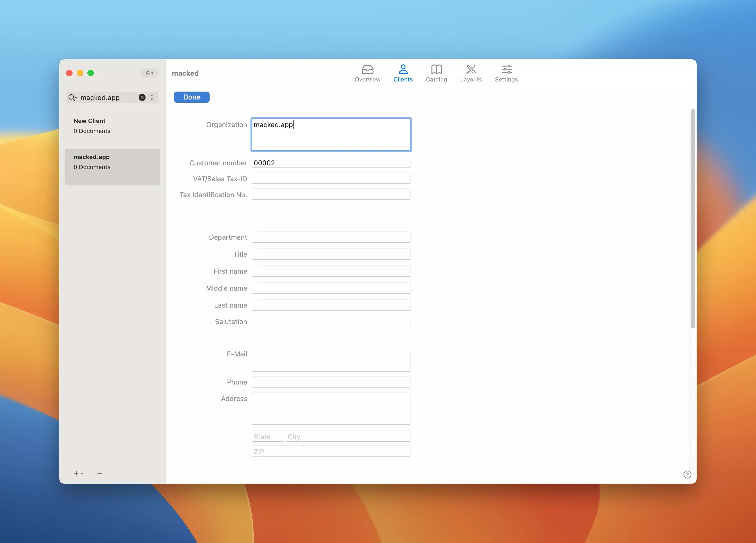Click the help question mark icon

tap(687, 474)
